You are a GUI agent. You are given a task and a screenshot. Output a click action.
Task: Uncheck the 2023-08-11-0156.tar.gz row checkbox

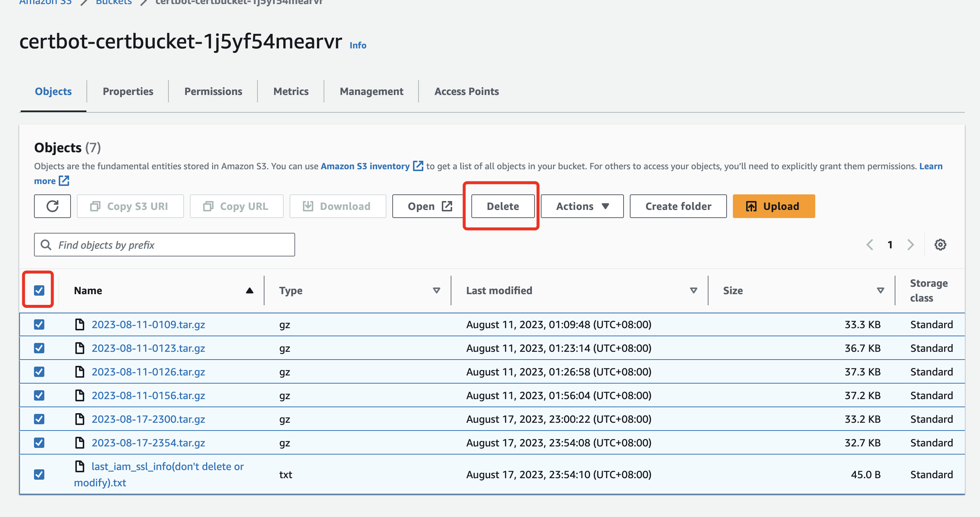[39, 395]
